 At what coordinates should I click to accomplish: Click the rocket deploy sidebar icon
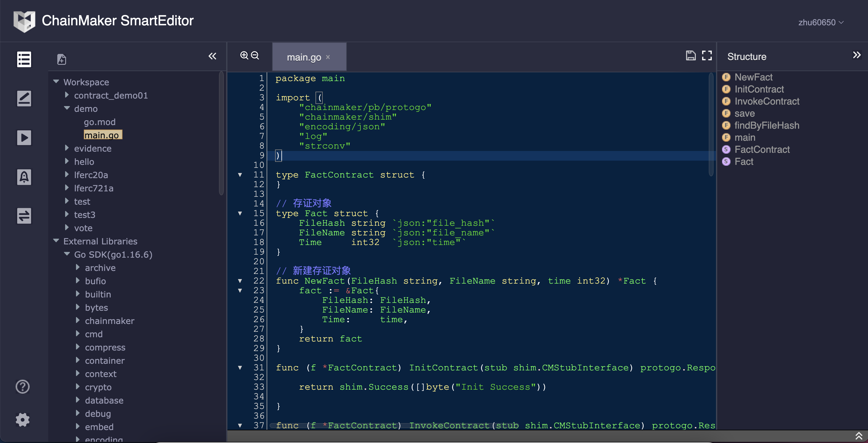[24, 177]
